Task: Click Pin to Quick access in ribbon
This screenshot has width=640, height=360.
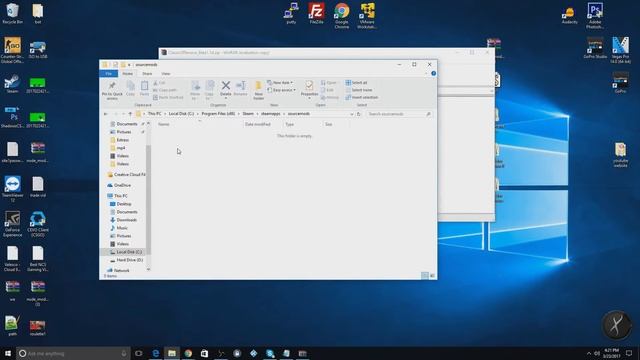Action: (x=112, y=90)
